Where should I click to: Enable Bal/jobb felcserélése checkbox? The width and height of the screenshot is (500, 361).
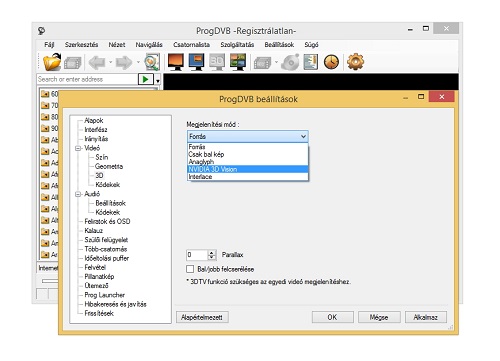pyautogui.click(x=190, y=269)
